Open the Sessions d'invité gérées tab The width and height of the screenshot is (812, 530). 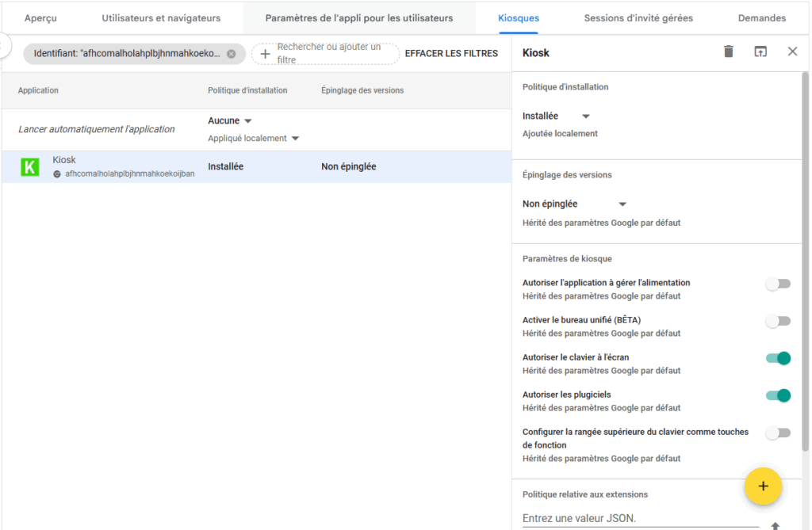tap(638, 18)
